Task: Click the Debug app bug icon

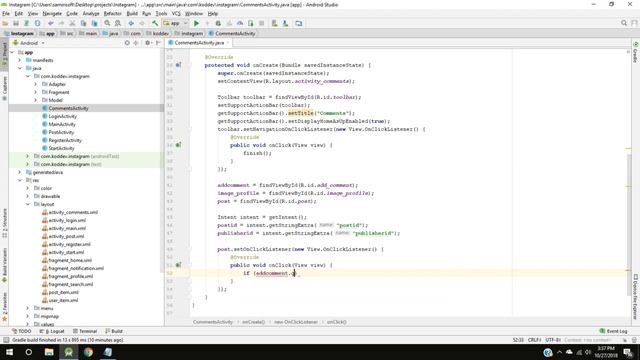Action: pyautogui.click(x=218, y=23)
